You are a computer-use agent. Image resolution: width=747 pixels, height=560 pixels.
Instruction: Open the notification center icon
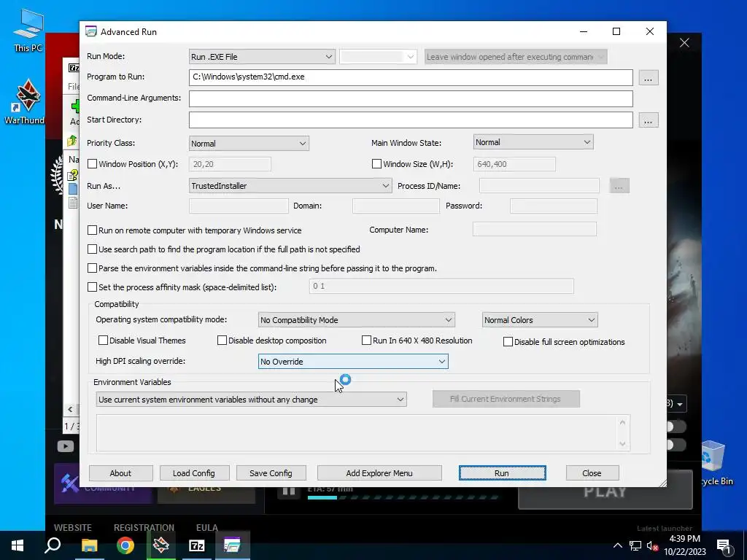point(724,545)
